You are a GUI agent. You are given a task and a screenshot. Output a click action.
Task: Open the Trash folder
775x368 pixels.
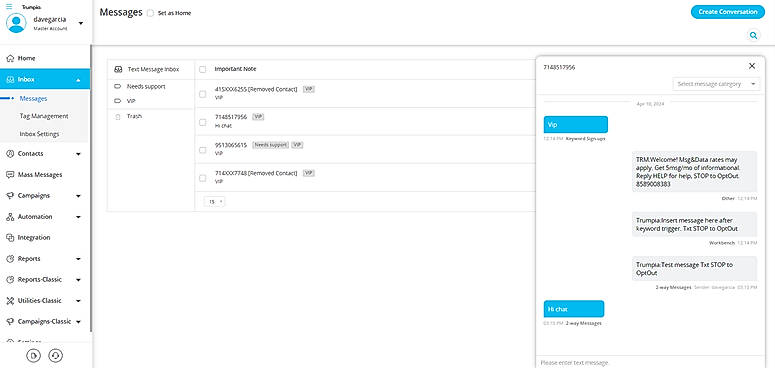[134, 117]
